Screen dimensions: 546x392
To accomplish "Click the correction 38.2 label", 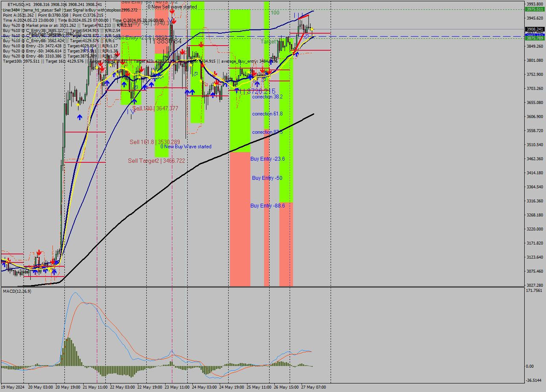I will click(267, 97).
